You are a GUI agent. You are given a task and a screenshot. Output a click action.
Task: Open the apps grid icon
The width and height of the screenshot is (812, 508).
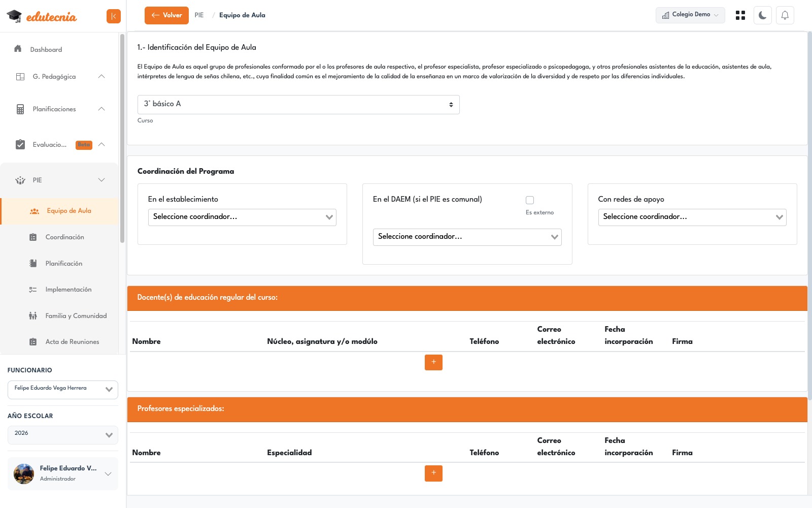(x=740, y=15)
